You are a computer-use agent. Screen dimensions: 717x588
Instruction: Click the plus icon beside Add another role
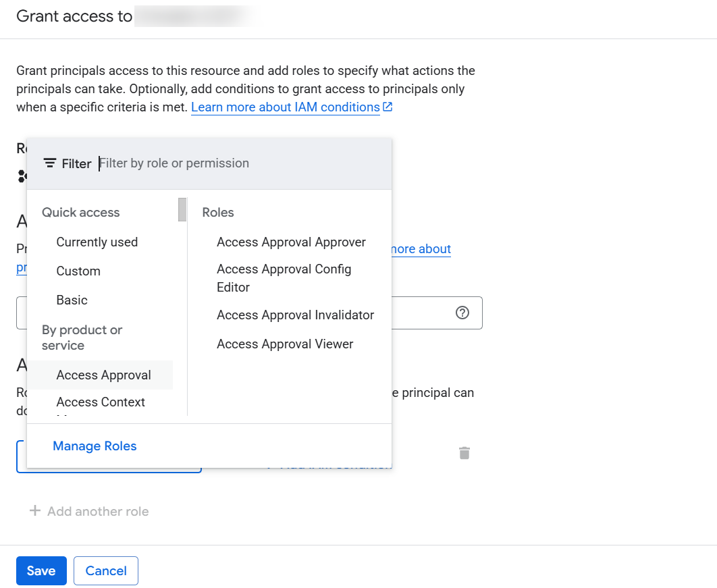point(35,511)
